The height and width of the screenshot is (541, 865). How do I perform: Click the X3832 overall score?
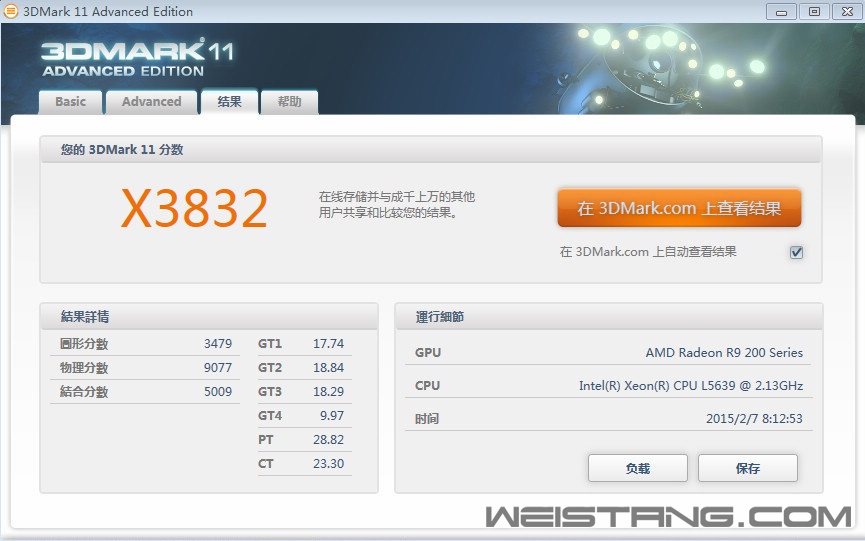click(x=194, y=208)
